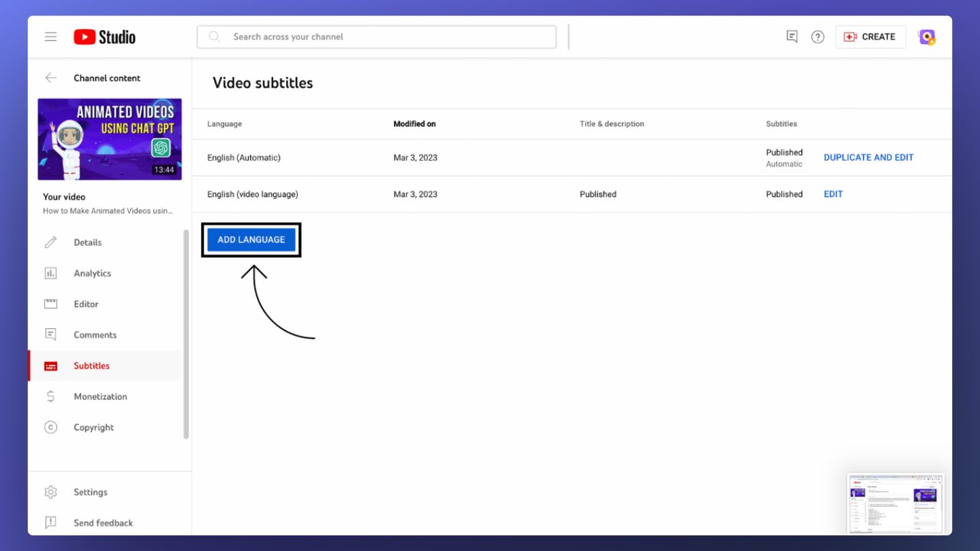Image resolution: width=980 pixels, height=551 pixels.
Task: Click the 13:44 duration badge
Action: (x=164, y=170)
